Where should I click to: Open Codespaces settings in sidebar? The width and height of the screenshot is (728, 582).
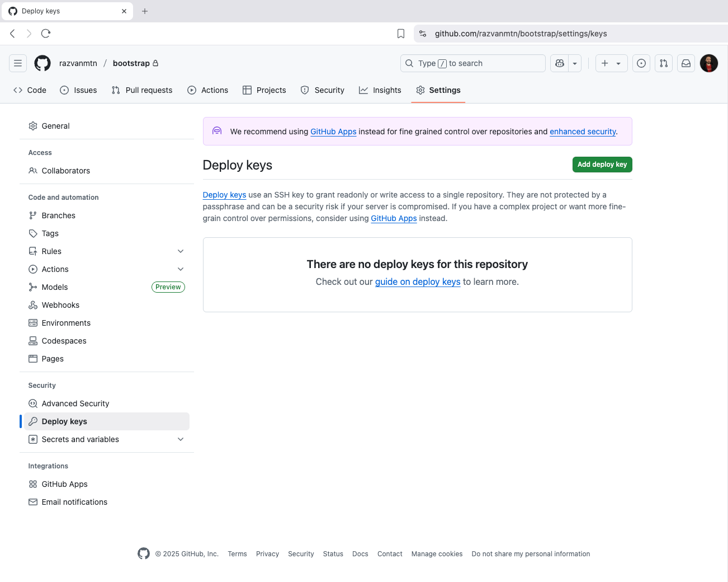pyautogui.click(x=107, y=341)
